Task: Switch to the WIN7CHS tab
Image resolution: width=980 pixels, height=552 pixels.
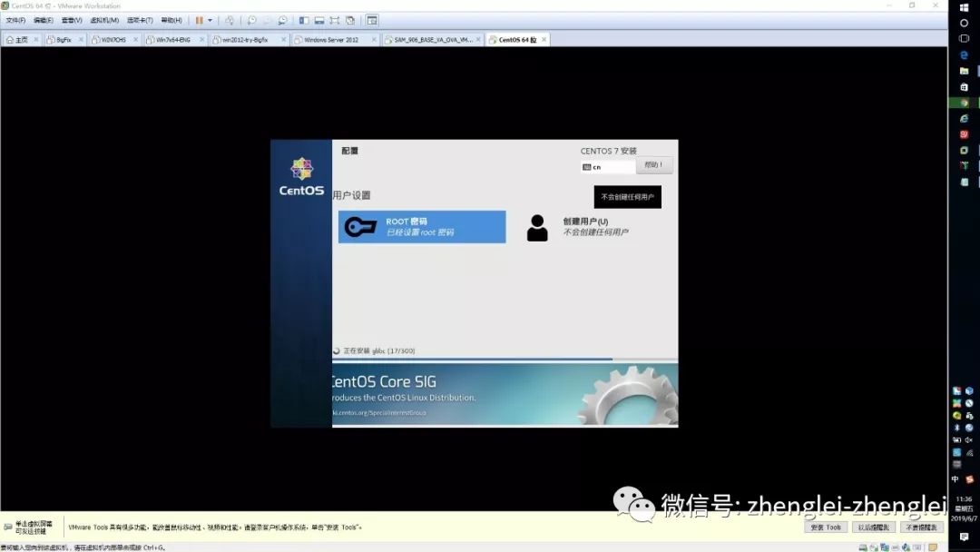Action: click(x=113, y=39)
